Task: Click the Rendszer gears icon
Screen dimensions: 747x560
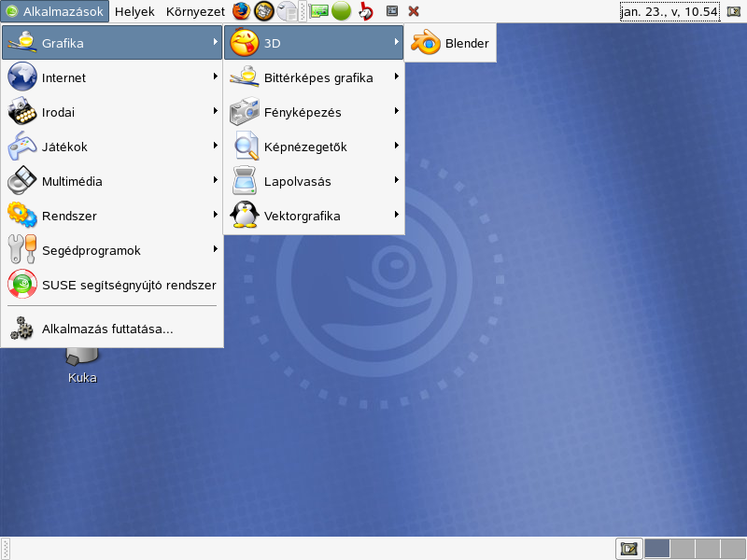Action: (x=21, y=216)
